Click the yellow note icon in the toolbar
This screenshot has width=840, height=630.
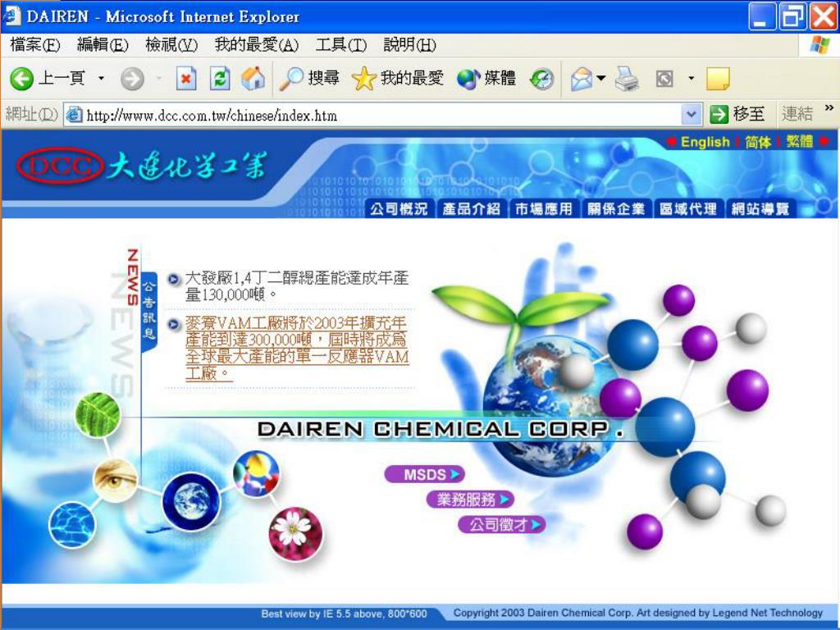tap(718, 80)
